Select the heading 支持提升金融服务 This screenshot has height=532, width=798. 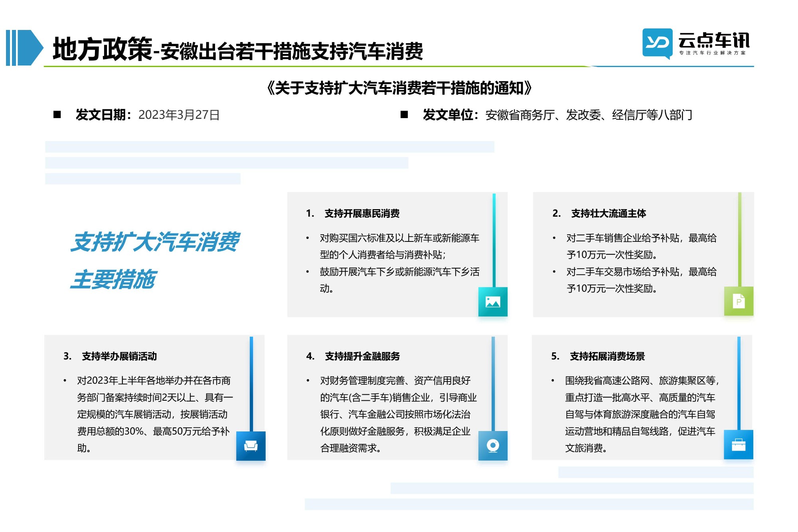tap(362, 356)
